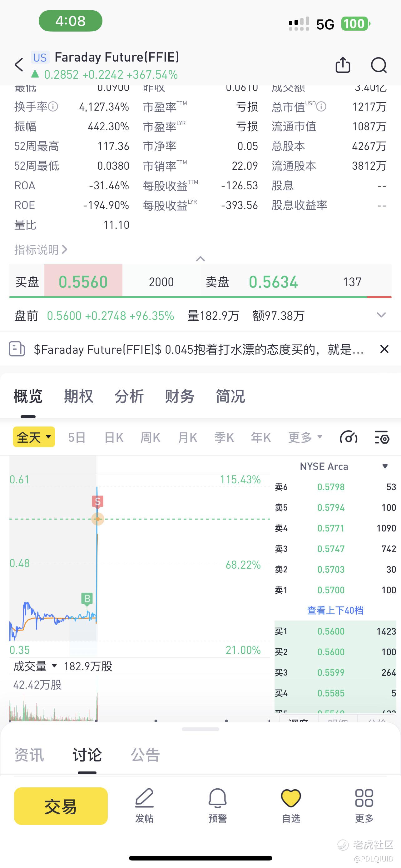Switch to the 期权 tab

pyautogui.click(x=78, y=396)
